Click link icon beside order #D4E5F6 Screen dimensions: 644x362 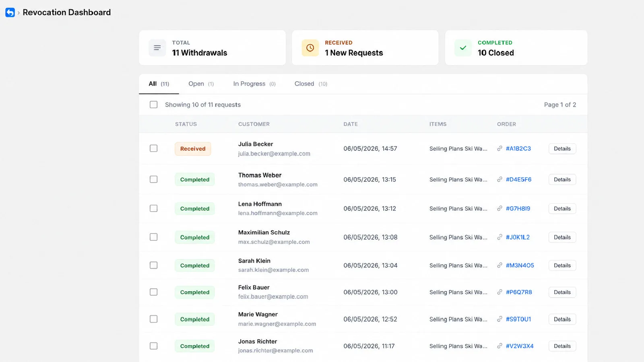[x=500, y=179]
